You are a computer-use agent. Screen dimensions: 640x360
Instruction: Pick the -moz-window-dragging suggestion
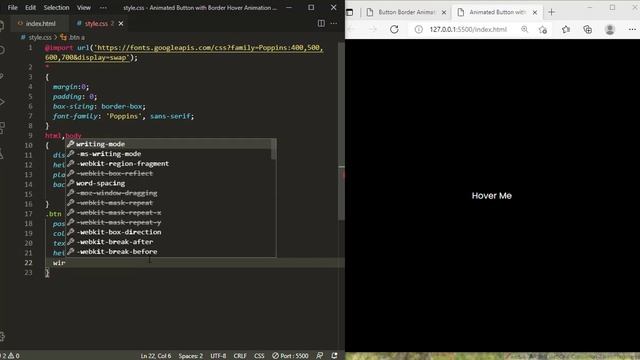pos(171,193)
